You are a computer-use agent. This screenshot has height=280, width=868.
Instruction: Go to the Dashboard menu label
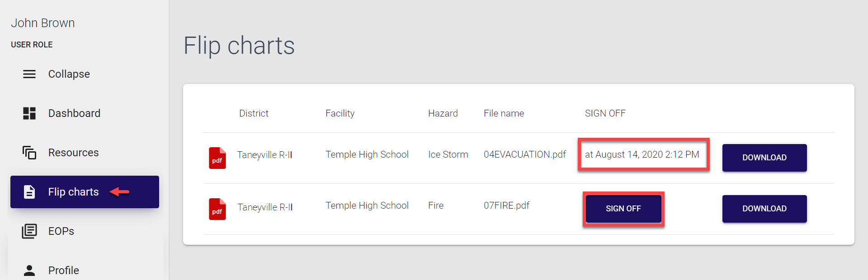click(x=74, y=113)
